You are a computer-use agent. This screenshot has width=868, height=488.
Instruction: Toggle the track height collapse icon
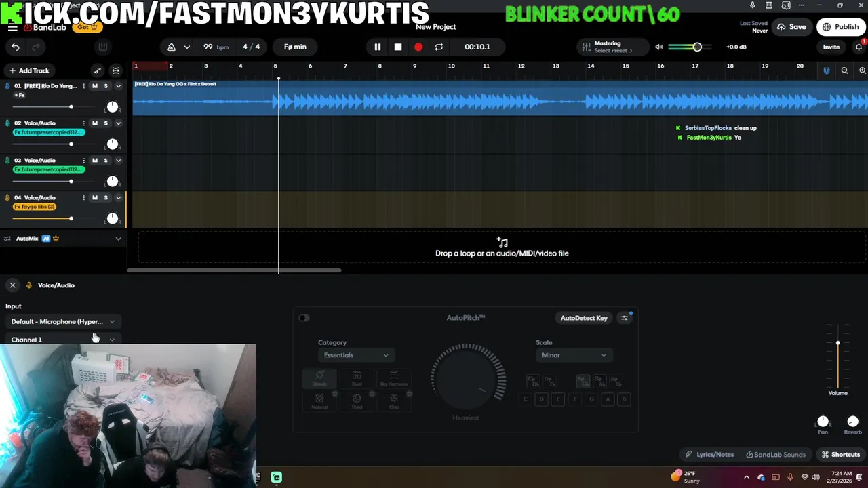tap(116, 70)
